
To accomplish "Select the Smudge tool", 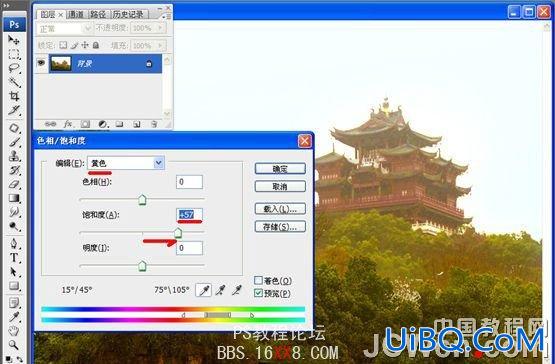I will click(14, 212).
